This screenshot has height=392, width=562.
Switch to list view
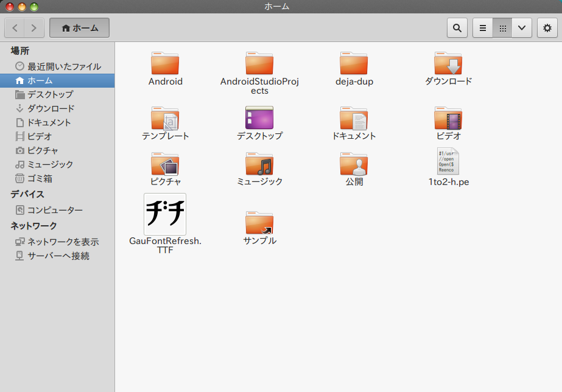click(483, 27)
